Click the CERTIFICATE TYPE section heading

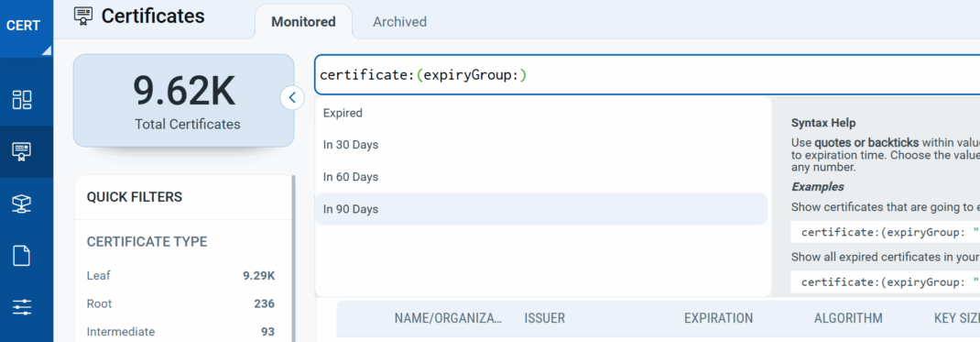coord(147,242)
